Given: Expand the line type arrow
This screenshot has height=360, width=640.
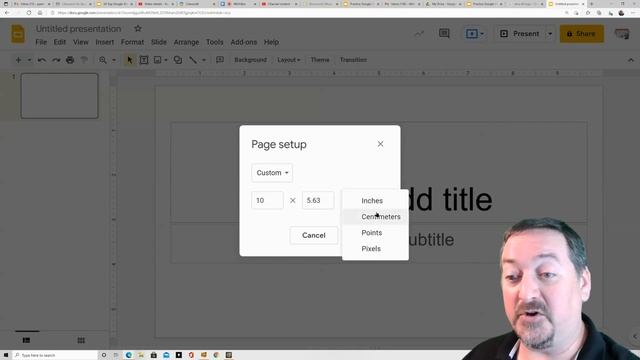Looking at the screenshot, I should [204, 60].
